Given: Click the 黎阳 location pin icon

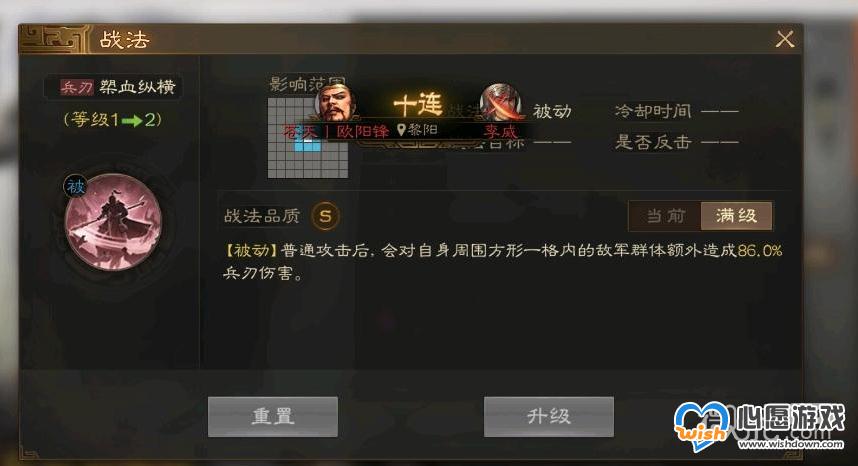Looking at the screenshot, I should click(x=401, y=130).
